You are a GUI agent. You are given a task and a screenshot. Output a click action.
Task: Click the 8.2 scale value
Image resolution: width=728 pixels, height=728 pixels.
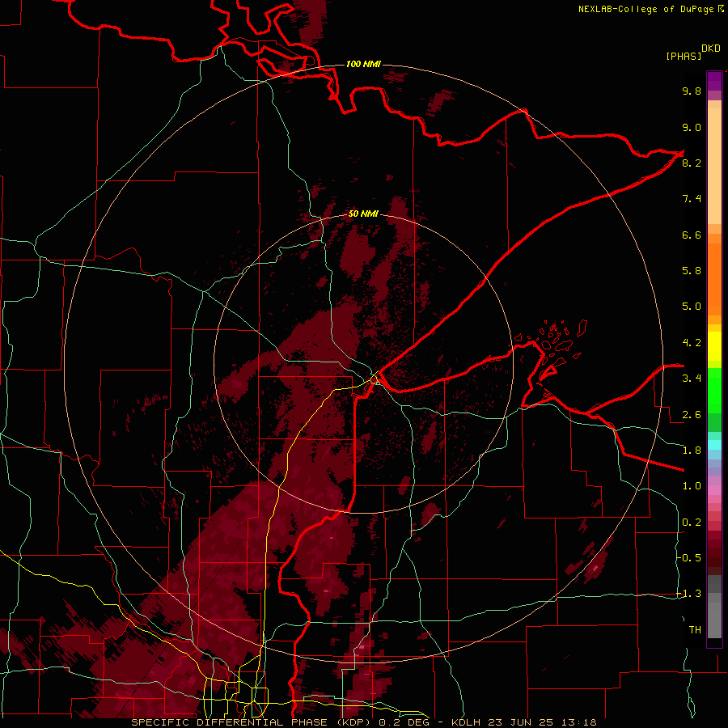pos(692,163)
